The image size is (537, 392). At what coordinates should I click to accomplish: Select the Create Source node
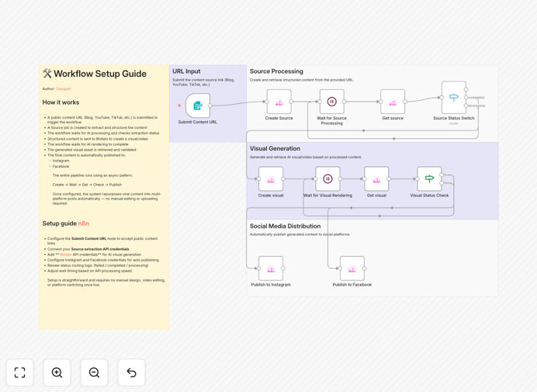click(279, 102)
